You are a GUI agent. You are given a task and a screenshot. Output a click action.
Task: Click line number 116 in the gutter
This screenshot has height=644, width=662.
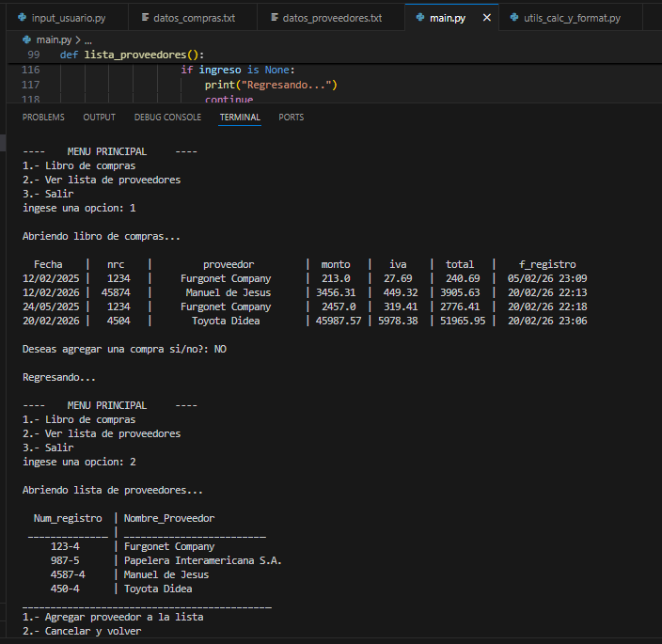coord(31,71)
